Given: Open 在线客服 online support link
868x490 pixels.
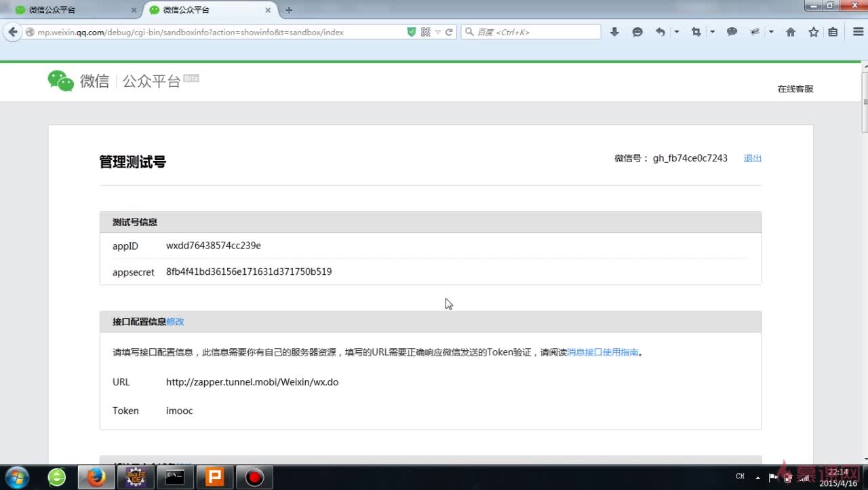Looking at the screenshot, I should (x=795, y=89).
